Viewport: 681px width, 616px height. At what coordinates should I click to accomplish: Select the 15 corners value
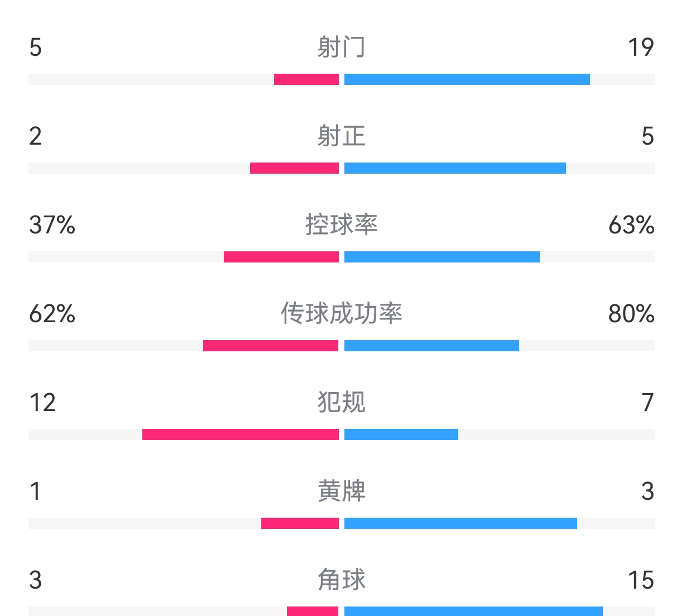point(640,580)
